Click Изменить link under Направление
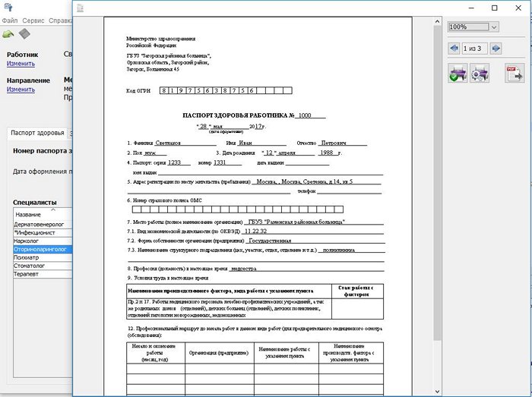The image size is (532, 397). click(21, 90)
